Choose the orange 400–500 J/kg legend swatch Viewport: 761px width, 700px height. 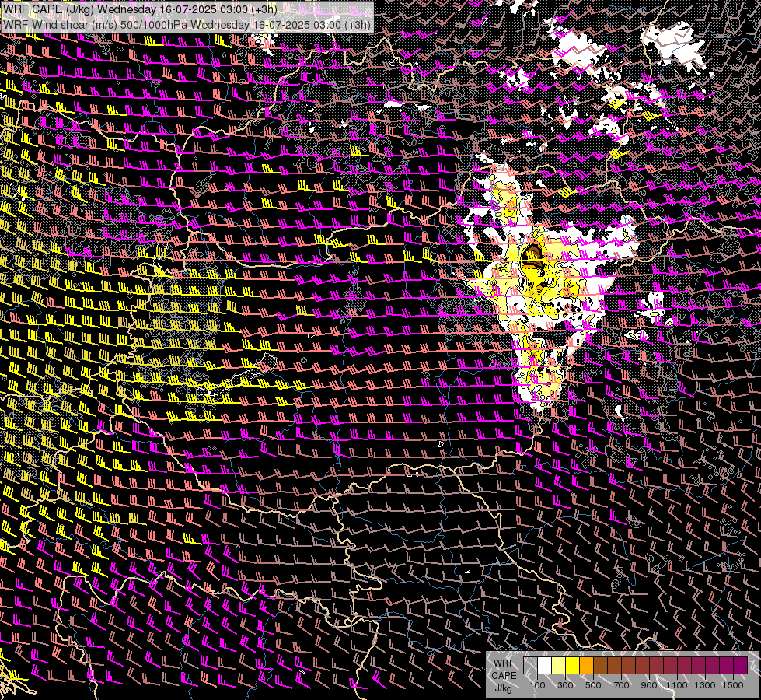pos(586,665)
